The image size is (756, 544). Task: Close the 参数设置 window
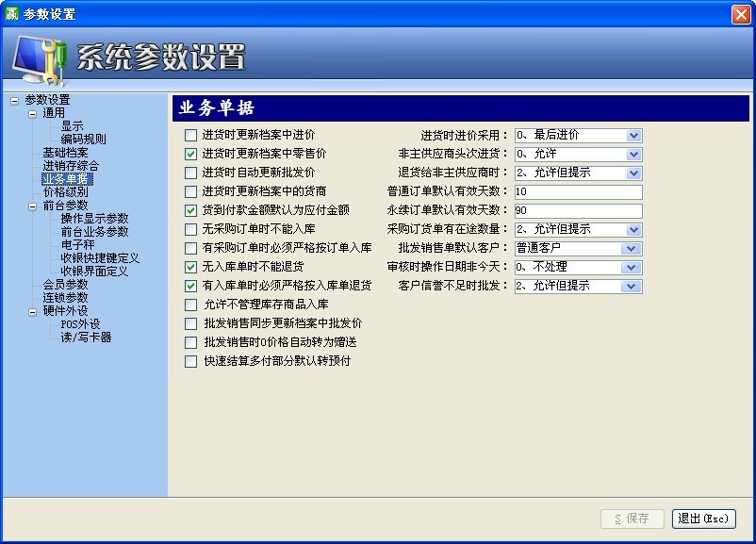pos(741,14)
